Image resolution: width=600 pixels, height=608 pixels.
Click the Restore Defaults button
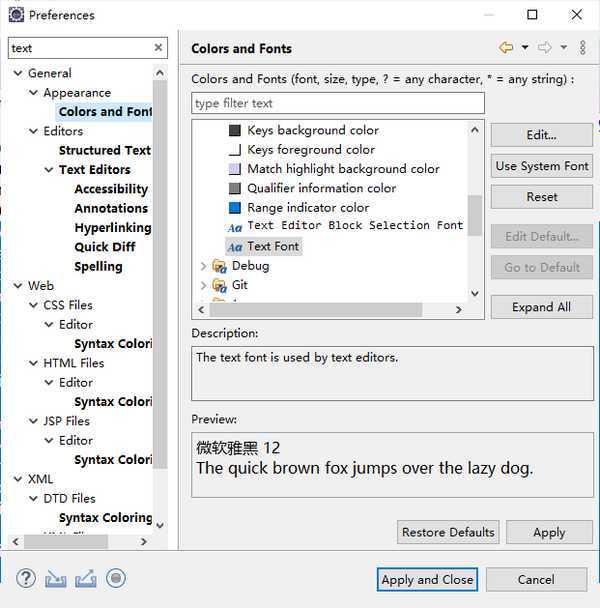[448, 532]
